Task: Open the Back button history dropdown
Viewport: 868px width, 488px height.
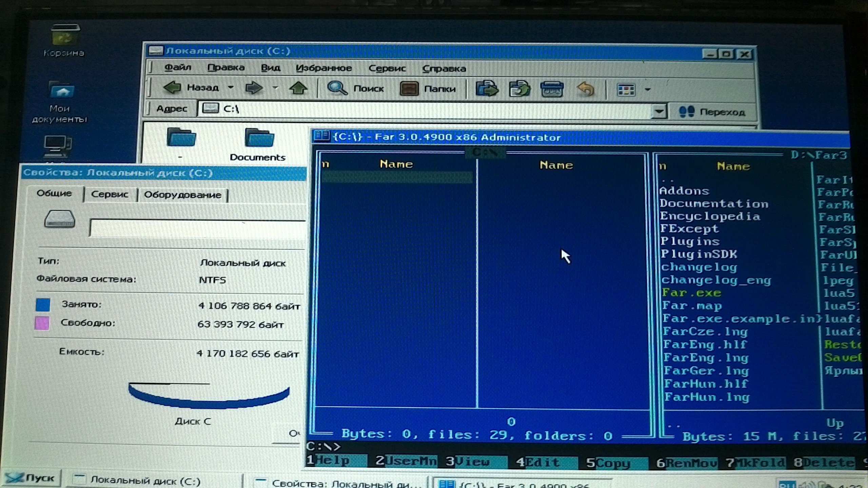Action: [231, 87]
